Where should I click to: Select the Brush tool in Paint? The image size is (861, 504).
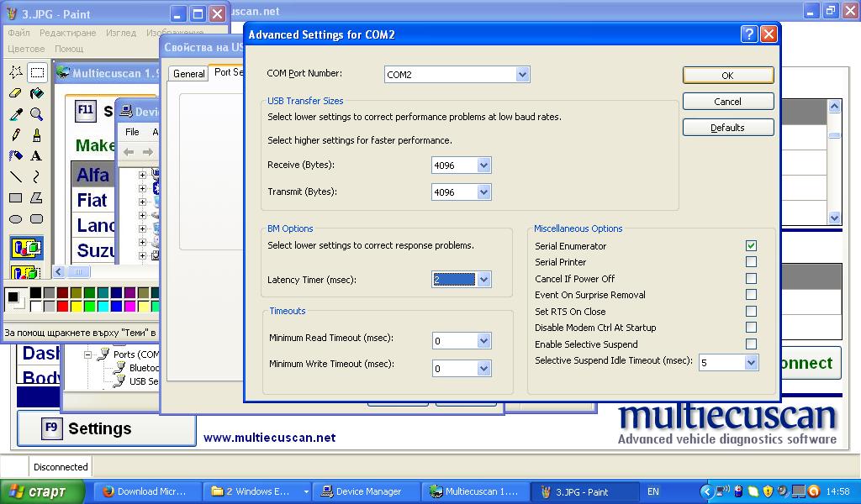click(x=37, y=135)
